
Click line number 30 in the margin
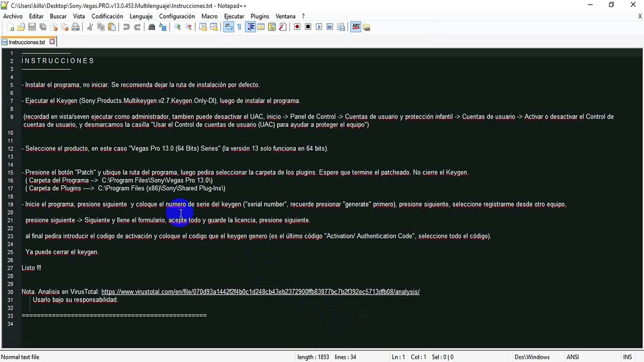11,292
